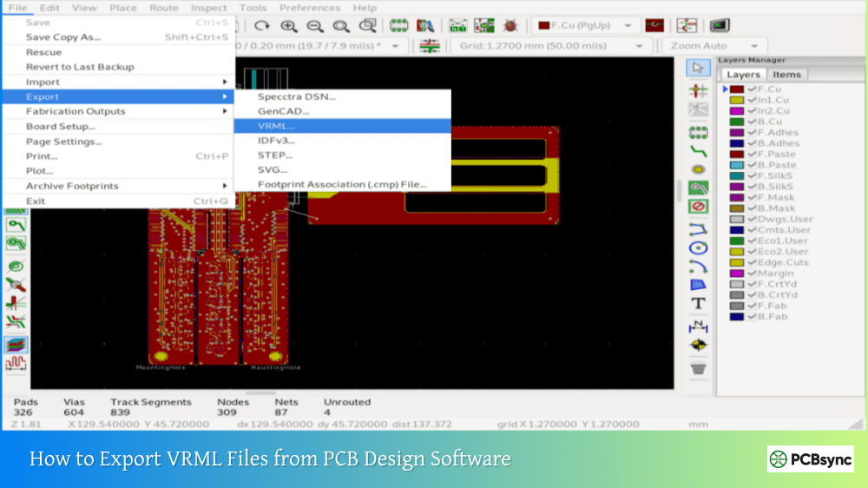Image resolution: width=868 pixels, height=488 pixels.
Task: Click Save Copy As... menu entry
Action: tap(118, 37)
